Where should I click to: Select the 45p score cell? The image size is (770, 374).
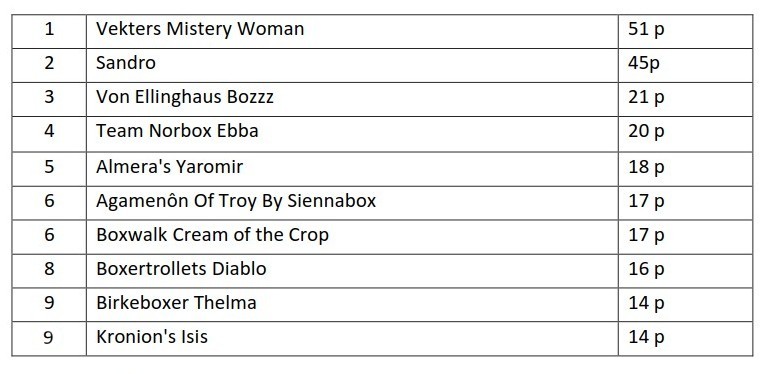685,65
